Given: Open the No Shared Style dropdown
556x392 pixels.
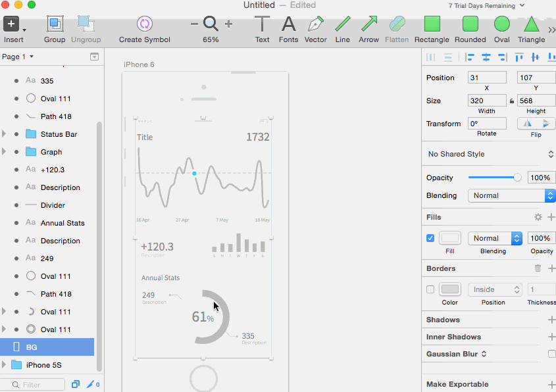Looking at the screenshot, I should (489, 154).
